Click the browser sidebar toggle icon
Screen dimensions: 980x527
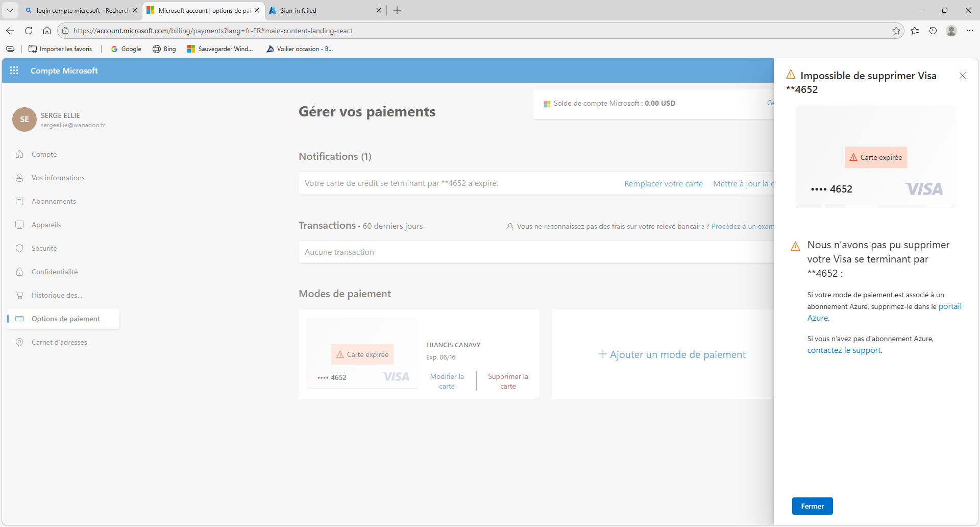[x=10, y=49]
